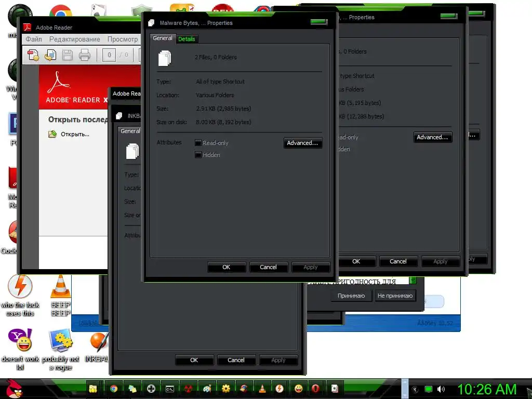Click Cancel in the 5,195 bytes Properties window
532x399 pixels.
398,261
